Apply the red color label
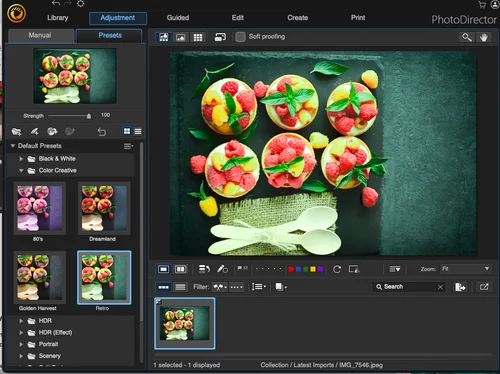The image size is (500, 374). pyautogui.click(x=291, y=269)
